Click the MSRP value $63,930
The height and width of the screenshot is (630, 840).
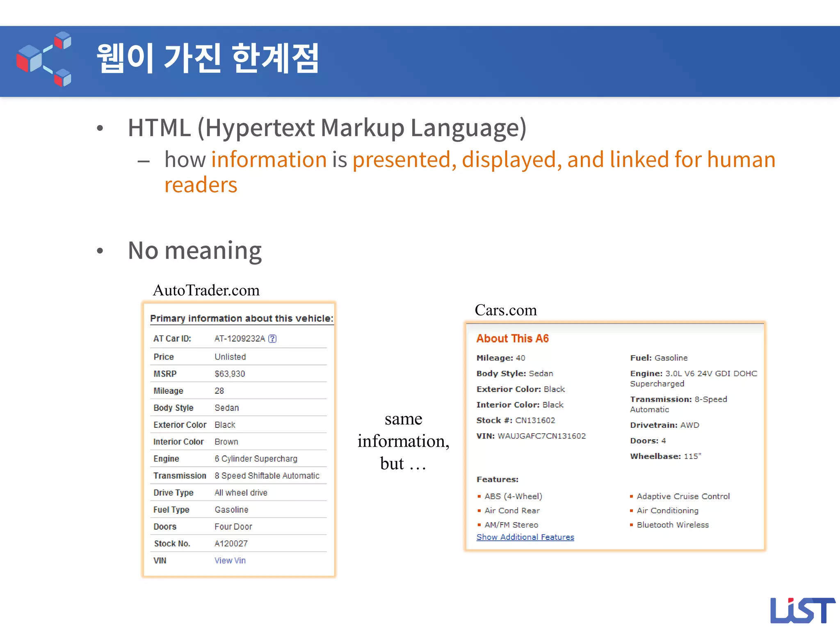230,374
